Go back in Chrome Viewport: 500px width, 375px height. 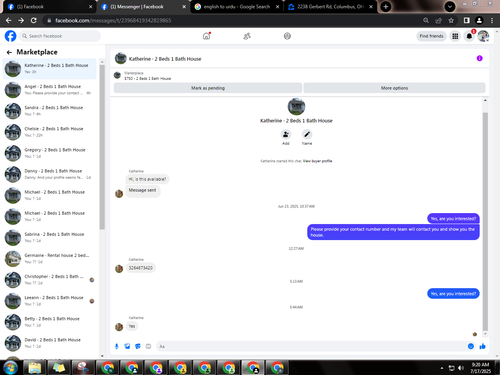[8, 21]
